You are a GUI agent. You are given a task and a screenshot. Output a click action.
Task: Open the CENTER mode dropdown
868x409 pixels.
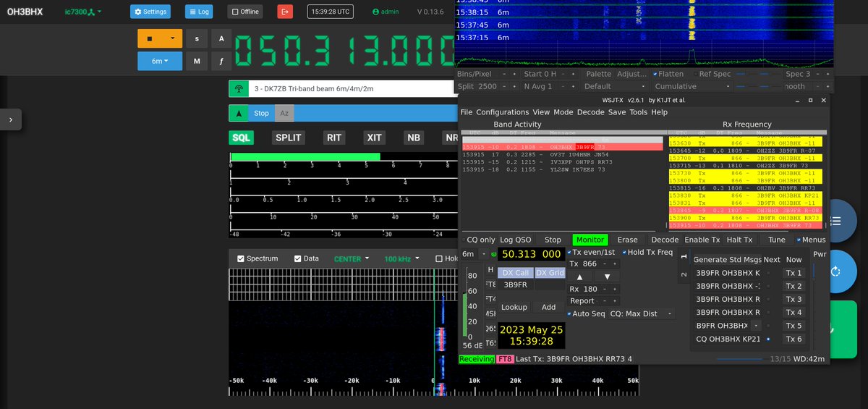point(352,258)
